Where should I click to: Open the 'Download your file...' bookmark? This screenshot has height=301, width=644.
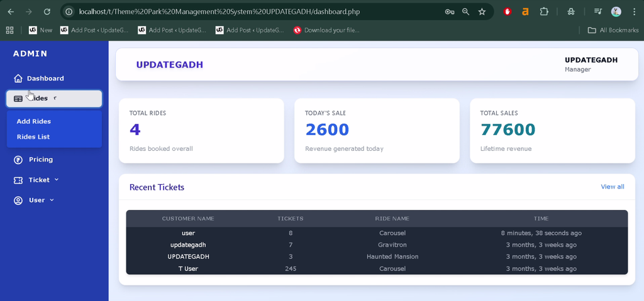click(326, 30)
